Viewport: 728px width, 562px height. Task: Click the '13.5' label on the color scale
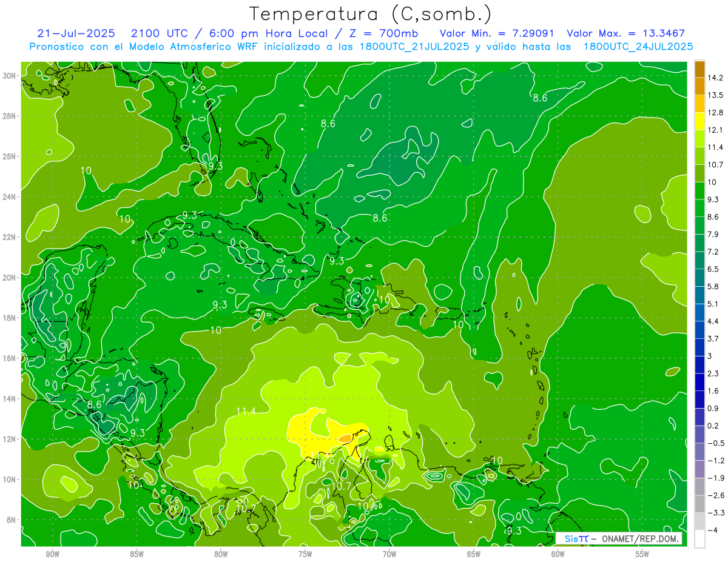click(716, 95)
